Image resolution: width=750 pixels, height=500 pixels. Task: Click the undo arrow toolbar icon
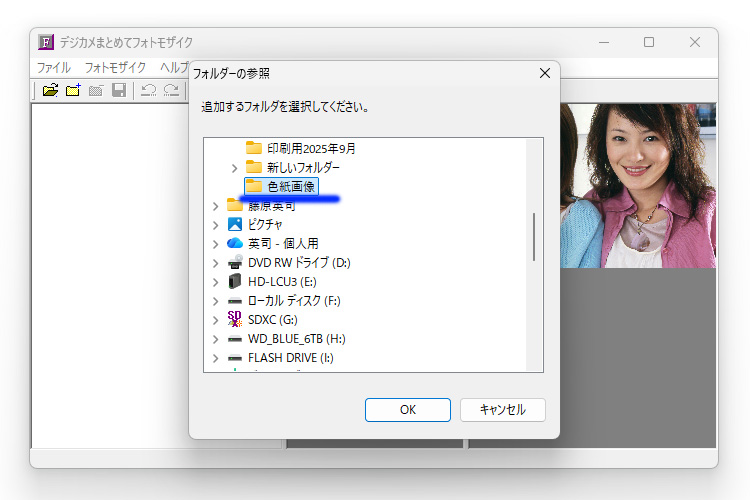[148, 91]
